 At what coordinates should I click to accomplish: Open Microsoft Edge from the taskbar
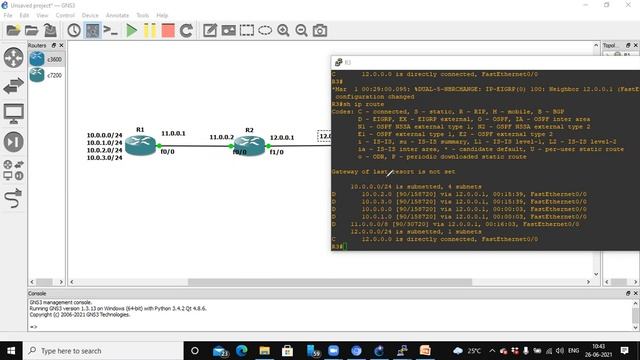pyautogui.click(x=242, y=351)
